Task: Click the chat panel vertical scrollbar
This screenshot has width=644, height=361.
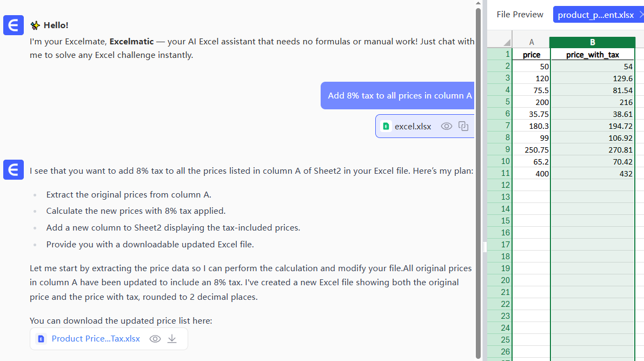Action: [x=478, y=162]
